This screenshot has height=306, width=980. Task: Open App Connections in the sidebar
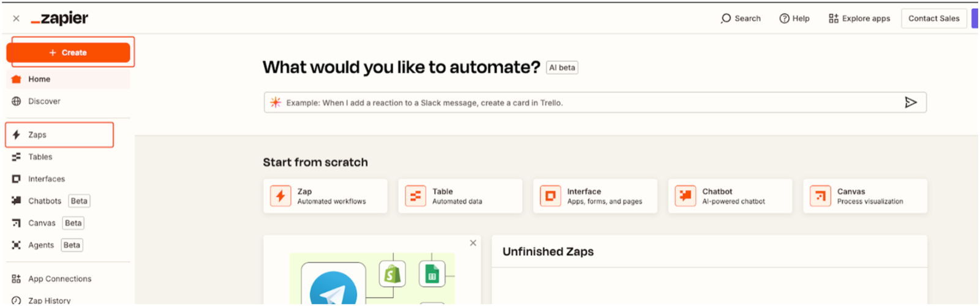point(68,278)
